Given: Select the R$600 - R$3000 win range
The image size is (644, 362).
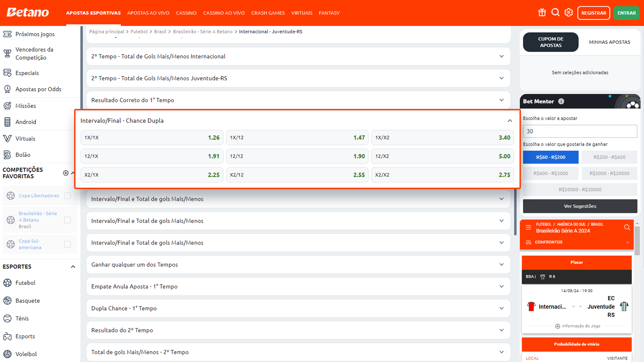Looking at the screenshot, I should coord(551,173).
